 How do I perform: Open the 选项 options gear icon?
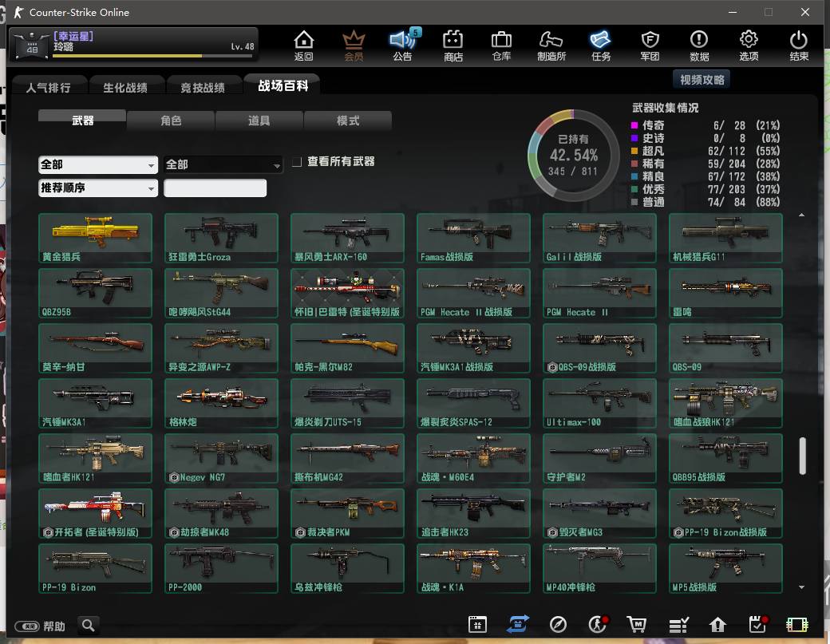[x=749, y=45]
